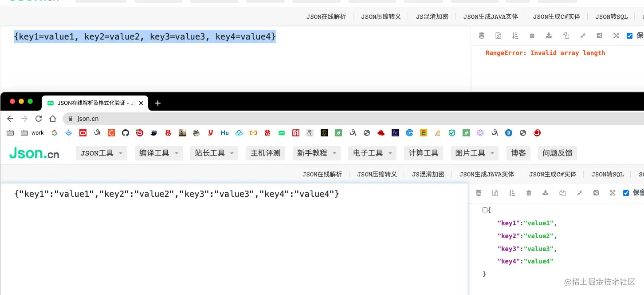Expand the 图片工具 dropdown menu
Viewport: 644px width, 295px height.
475,153
